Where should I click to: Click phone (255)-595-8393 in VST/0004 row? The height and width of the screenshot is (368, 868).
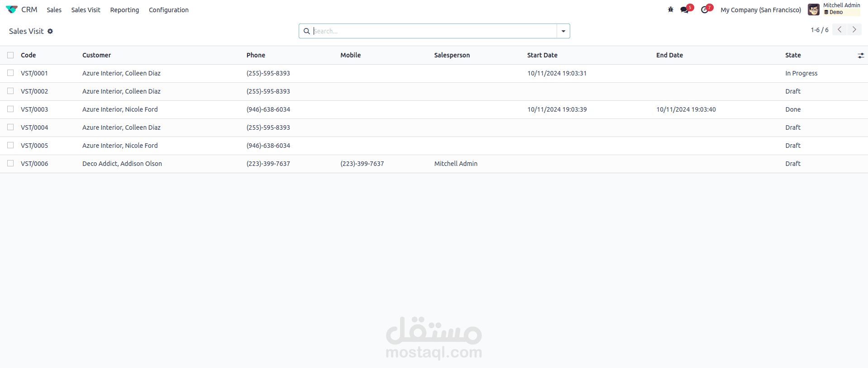click(268, 127)
